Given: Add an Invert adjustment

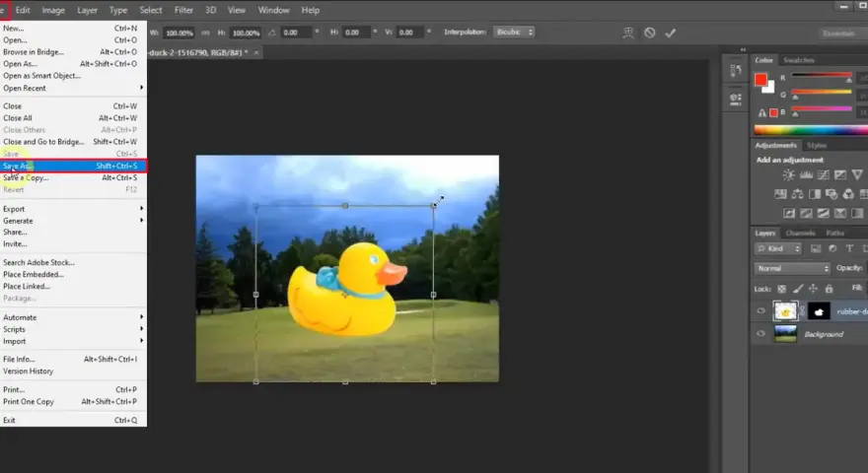Looking at the screenshot, I should [789, 213].
